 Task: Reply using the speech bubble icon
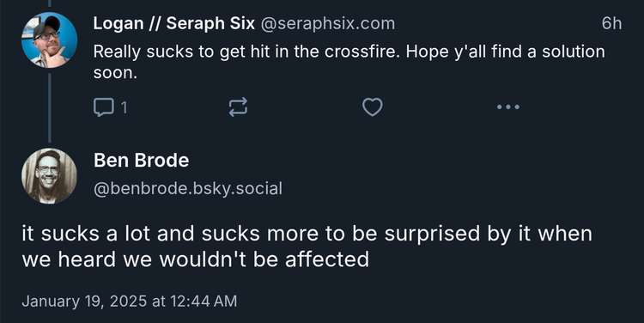[x=104, y=107]
